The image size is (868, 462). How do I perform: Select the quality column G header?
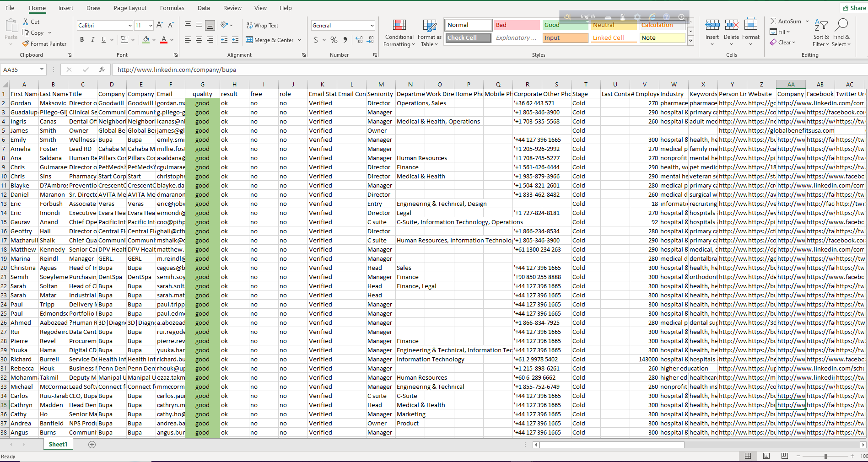click(x=202, y=85)
